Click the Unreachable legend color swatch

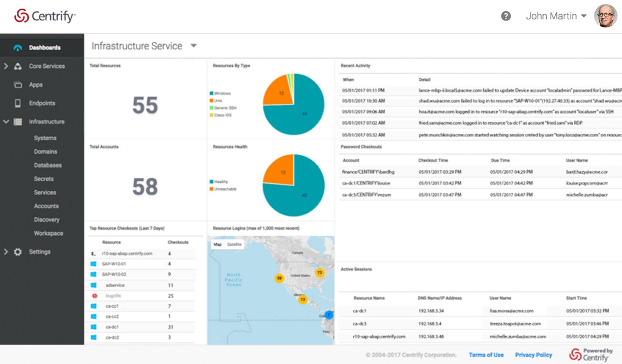(212, 189)
